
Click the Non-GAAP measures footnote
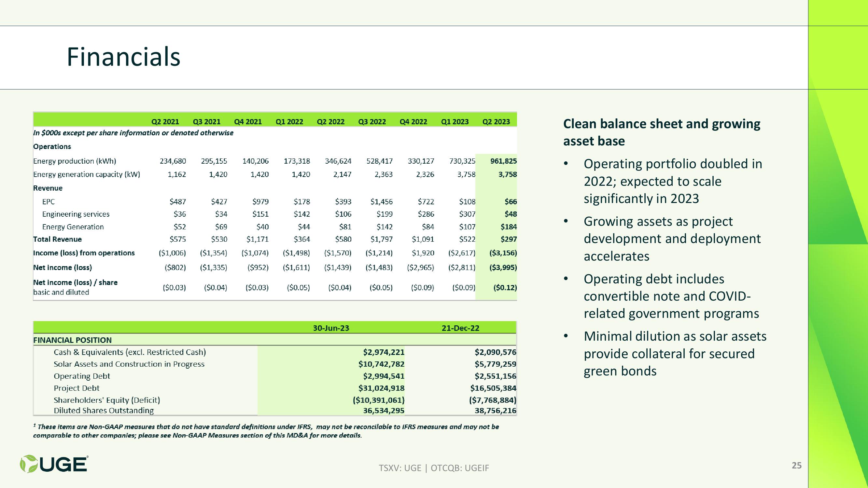(x=266, y=431)
